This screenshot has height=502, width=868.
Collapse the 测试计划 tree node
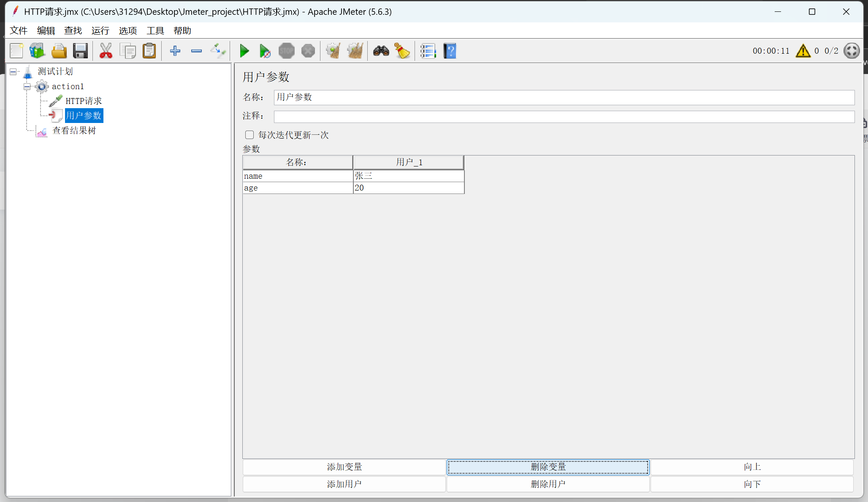pyautogui.click(x=13, y=72)
